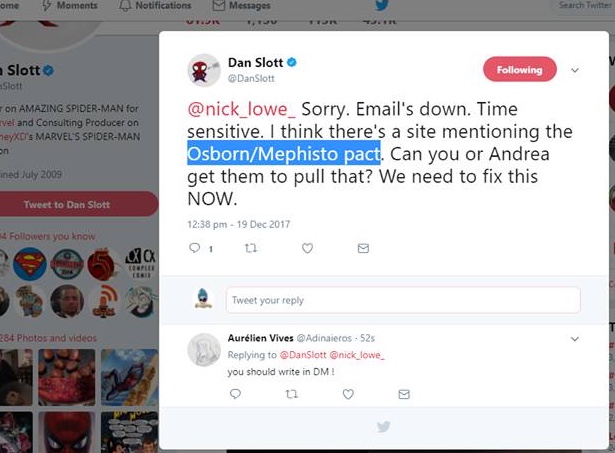Toggle the Following button for Dan Slott

tap(520, 69)
